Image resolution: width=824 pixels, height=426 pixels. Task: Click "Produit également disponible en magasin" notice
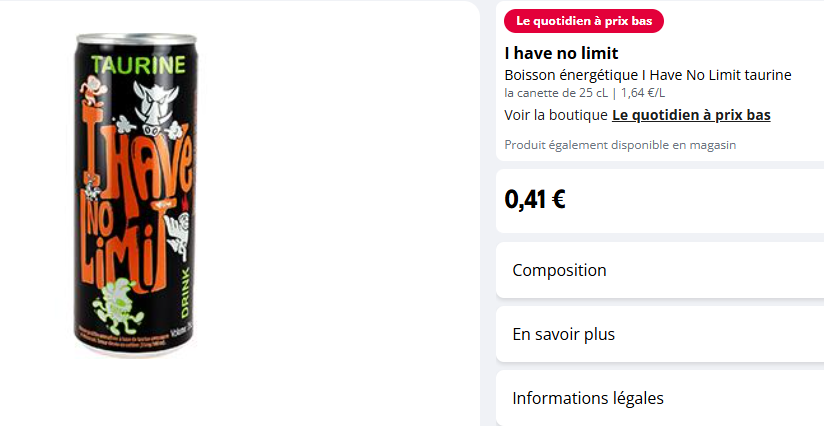point(620,144)
